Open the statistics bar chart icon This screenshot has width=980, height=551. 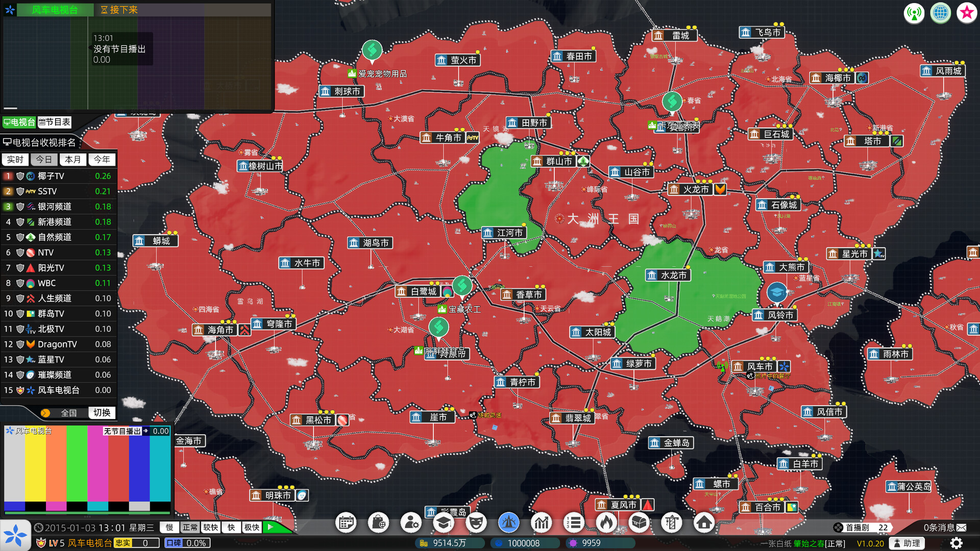pyautogui.click(x=542, y=522)
